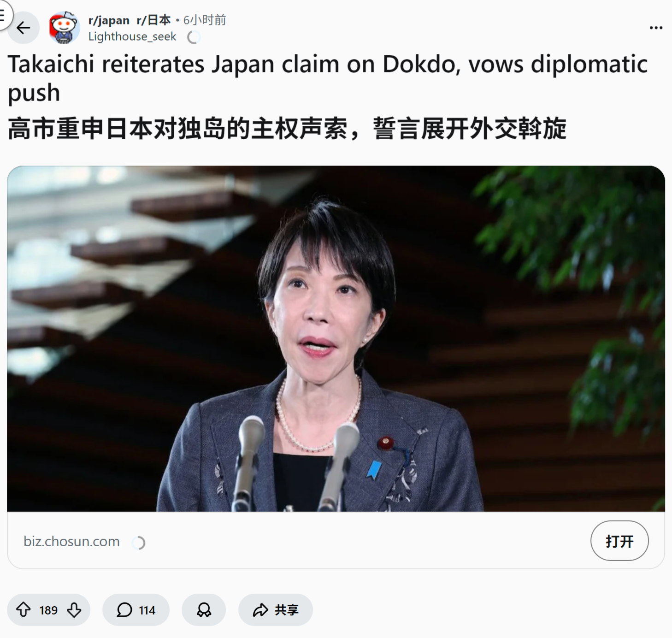The image size is (672, 638).
Task: Go back using the left arrow
Action: 23,28
